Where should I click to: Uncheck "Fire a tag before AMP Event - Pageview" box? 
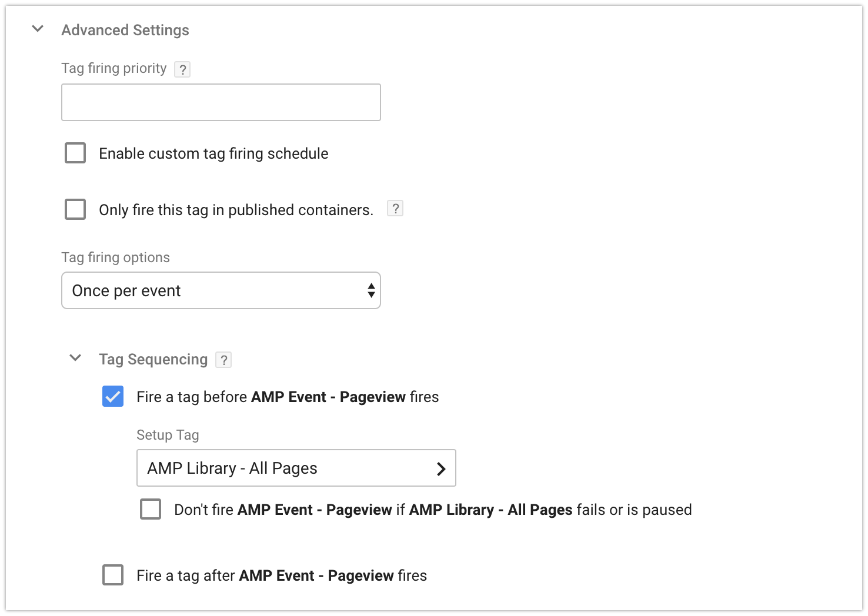pos(113,397)
